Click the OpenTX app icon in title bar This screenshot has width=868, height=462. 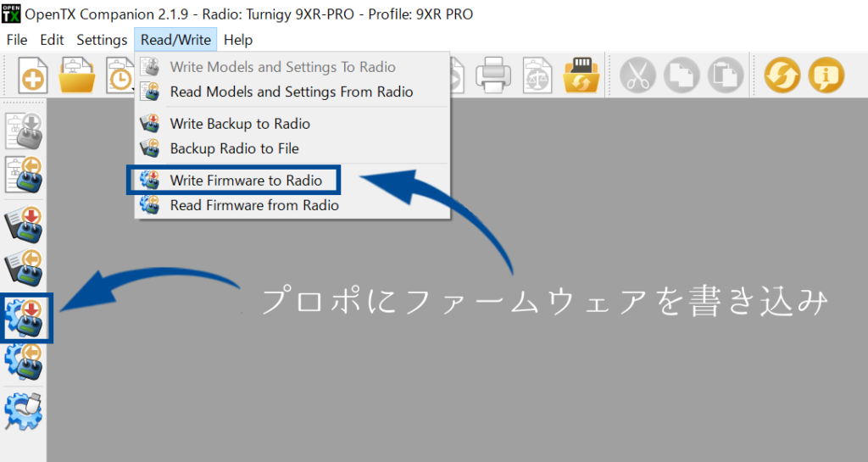(x=11, y=14)
